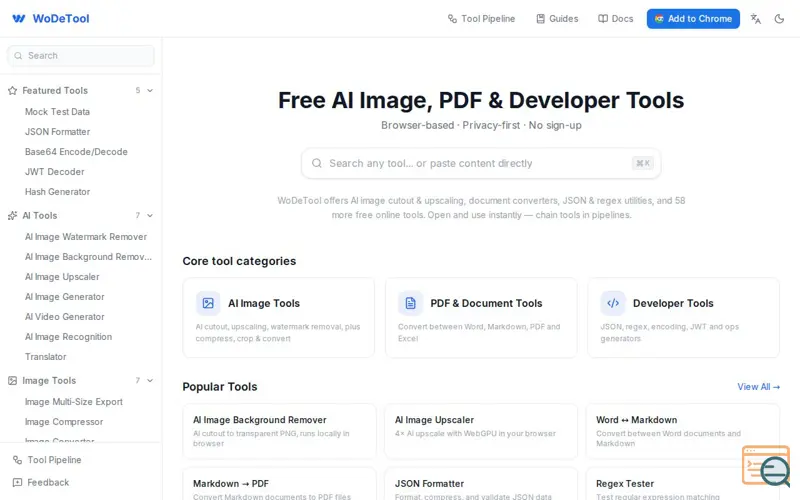Screen dimensions: 800x500
Task: Click the Image Tools header label
Action: click(x=49, y=381)
